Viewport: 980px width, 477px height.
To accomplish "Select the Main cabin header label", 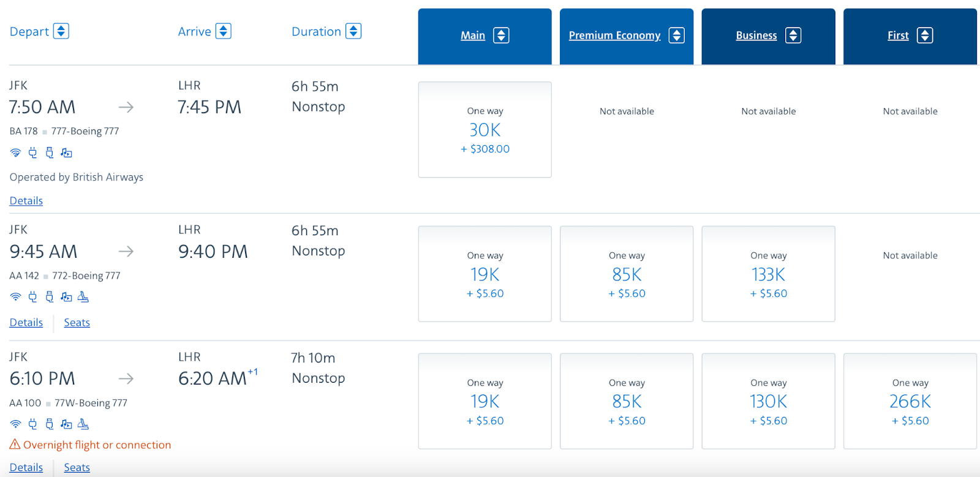I will point(473,36).
